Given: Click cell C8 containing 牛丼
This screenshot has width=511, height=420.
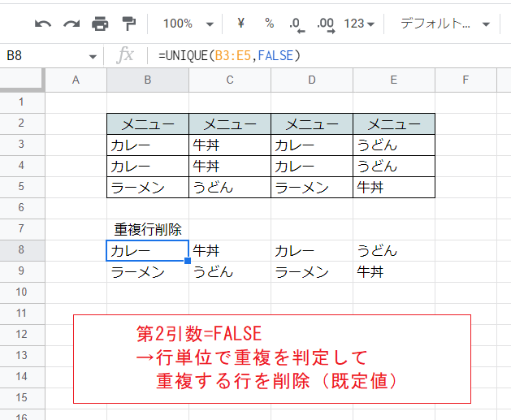Looking at the screenshot, I should (x=230, y=250).
